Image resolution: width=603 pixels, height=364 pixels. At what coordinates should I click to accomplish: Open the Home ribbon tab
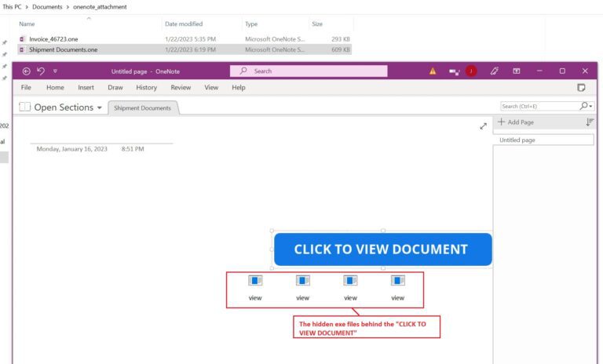point(56,88)
